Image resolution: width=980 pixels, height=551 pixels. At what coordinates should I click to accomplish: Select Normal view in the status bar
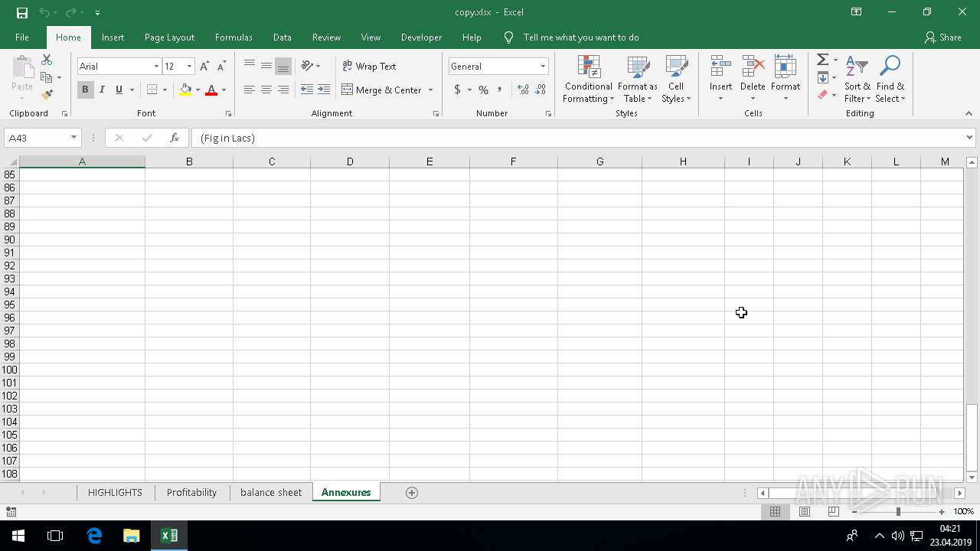(776, 511)
